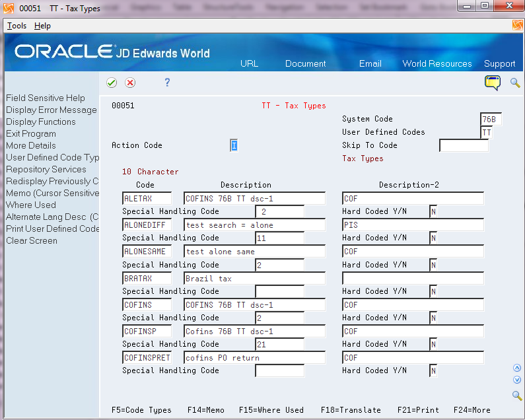
Task: Click the Email header link
Action: (370, 63)
